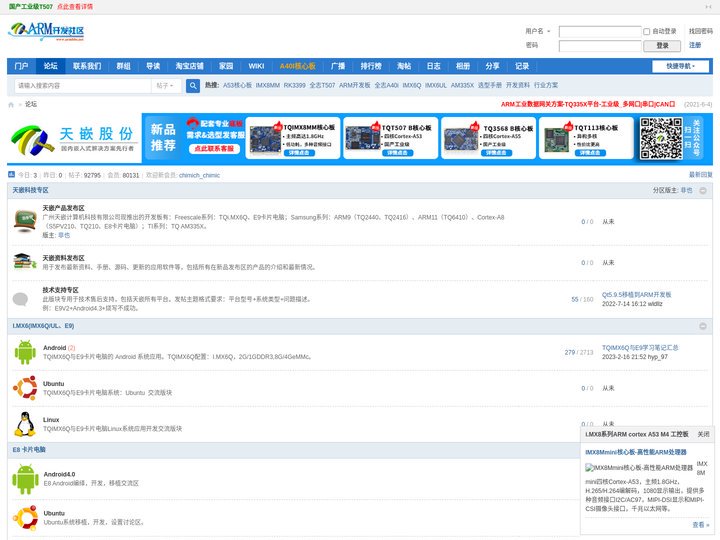Click the QR code image in the banner
The height and width of the screenshot is (540, 720).
coord(661,138)
